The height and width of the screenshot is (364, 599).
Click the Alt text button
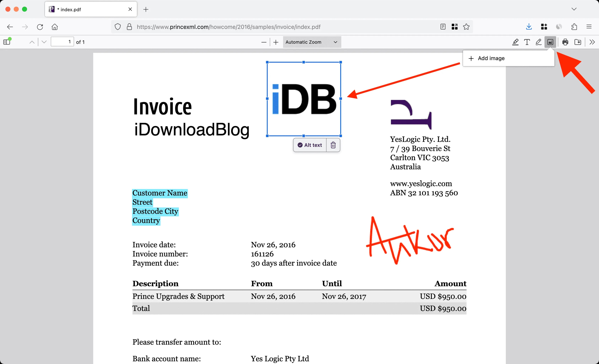click(309, 145)
